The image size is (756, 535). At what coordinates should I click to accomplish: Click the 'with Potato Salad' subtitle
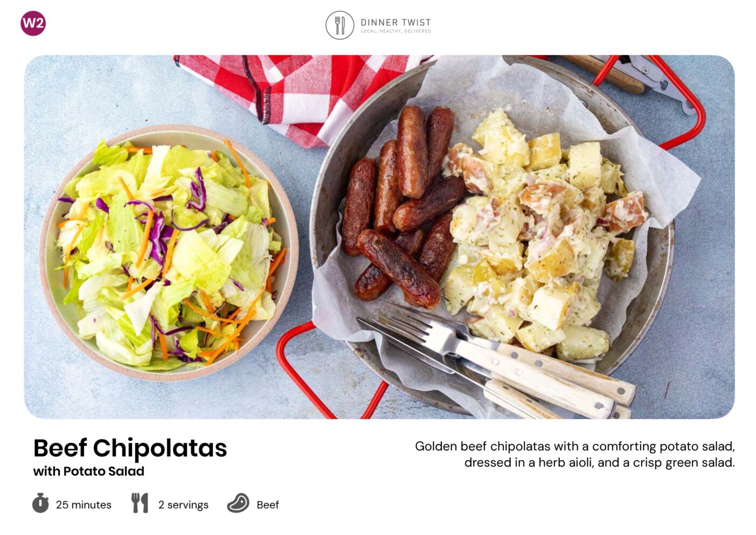click(89, 471)
